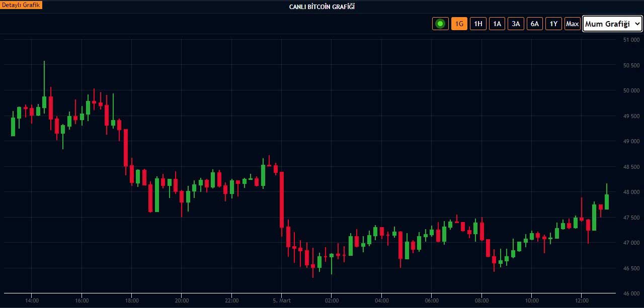Viewport: 644px width, 308px height.
Task: Toggle the green live update indicator
Action: point(440,24)
